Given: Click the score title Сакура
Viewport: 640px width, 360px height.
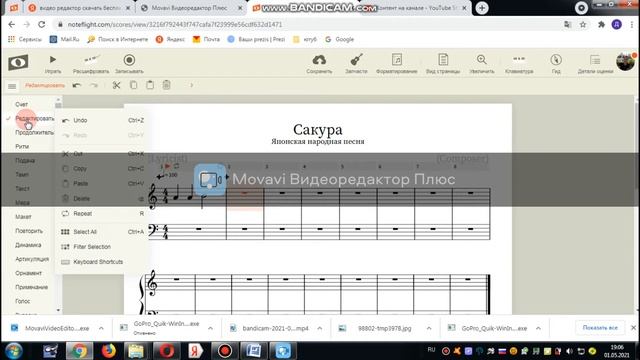Looking at the screenshot, I should pos(318,129).
